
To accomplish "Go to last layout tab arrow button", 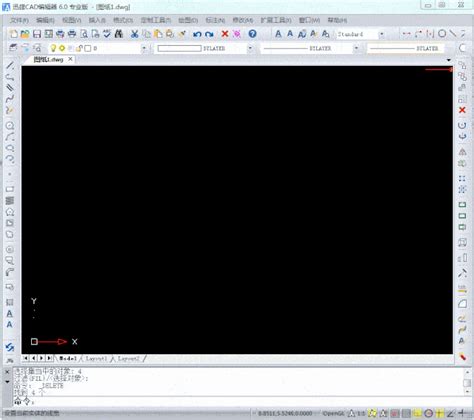I will (49, 358).
